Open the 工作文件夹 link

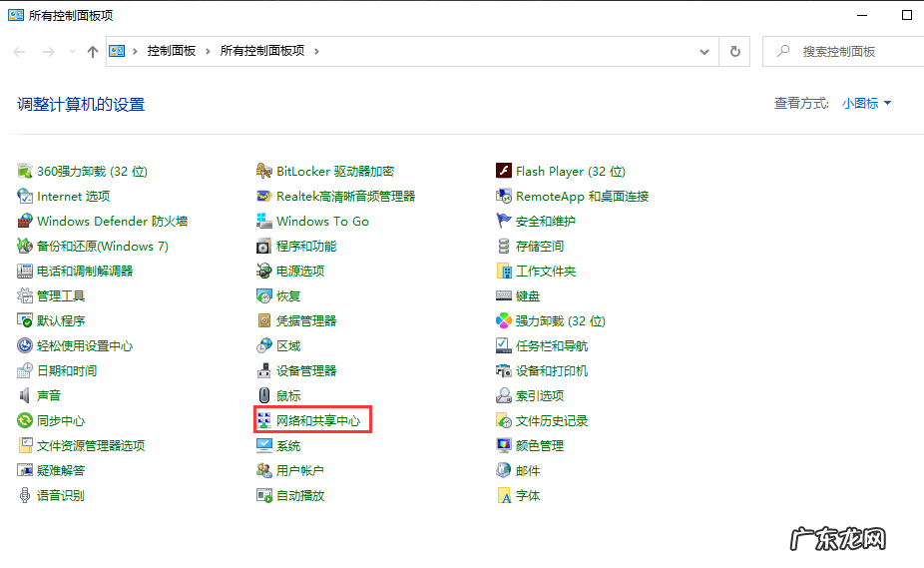(x=546, y=271)
